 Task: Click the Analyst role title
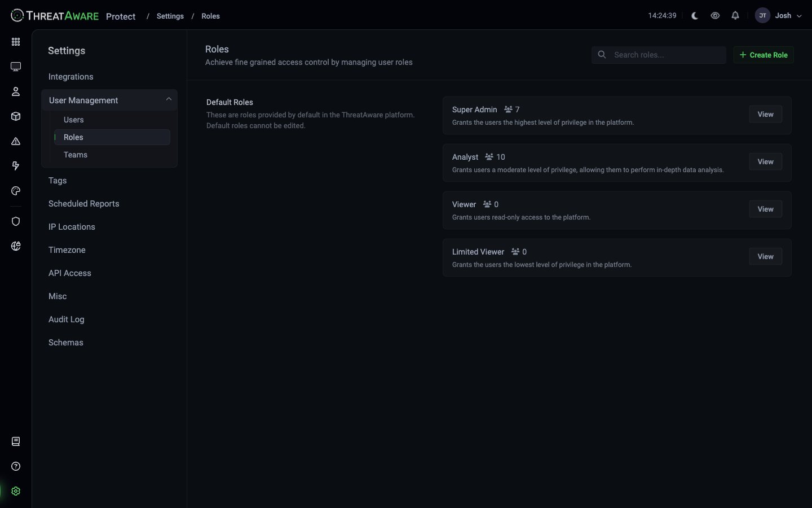click(x=465, y=157)
